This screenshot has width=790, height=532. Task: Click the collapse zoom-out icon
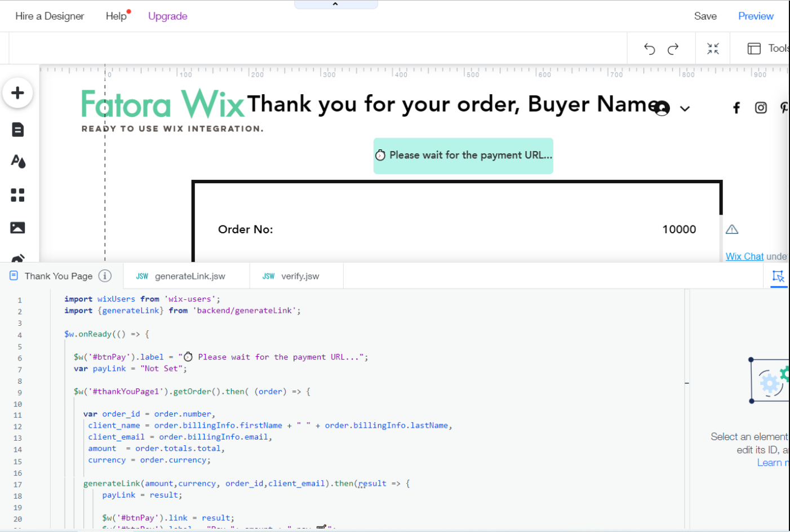[713, 49]
